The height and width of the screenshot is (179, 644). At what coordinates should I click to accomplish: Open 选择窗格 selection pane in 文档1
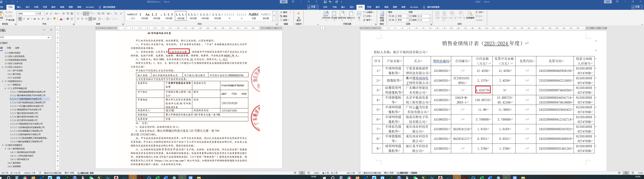pyautogui.click(x=470, y=15)
